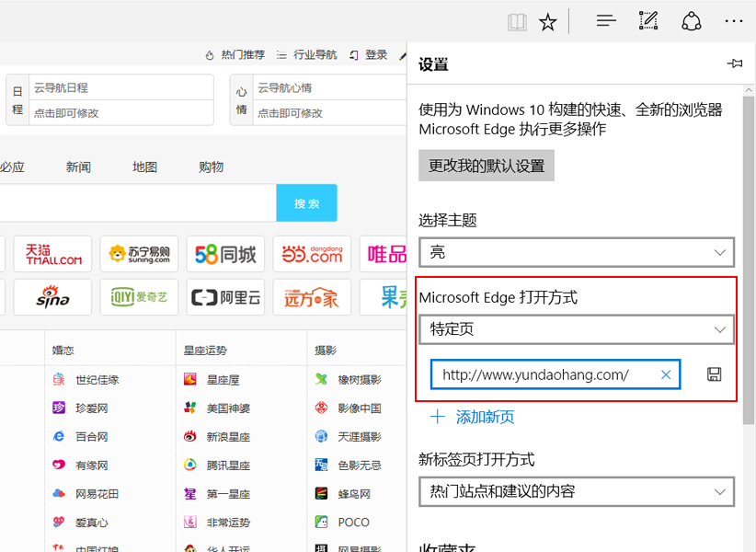Click the 影像中国 site icon
The image size is (756, 552).
321,408
